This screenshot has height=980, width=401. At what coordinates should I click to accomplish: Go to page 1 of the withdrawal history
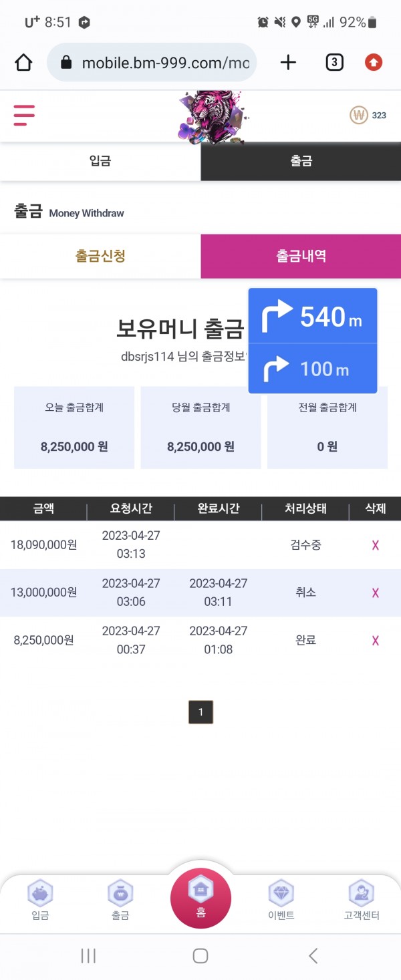coord(200,712)
